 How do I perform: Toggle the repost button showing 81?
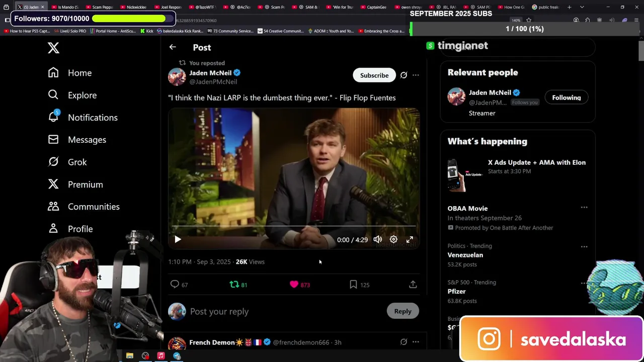(x=238, y=285)
